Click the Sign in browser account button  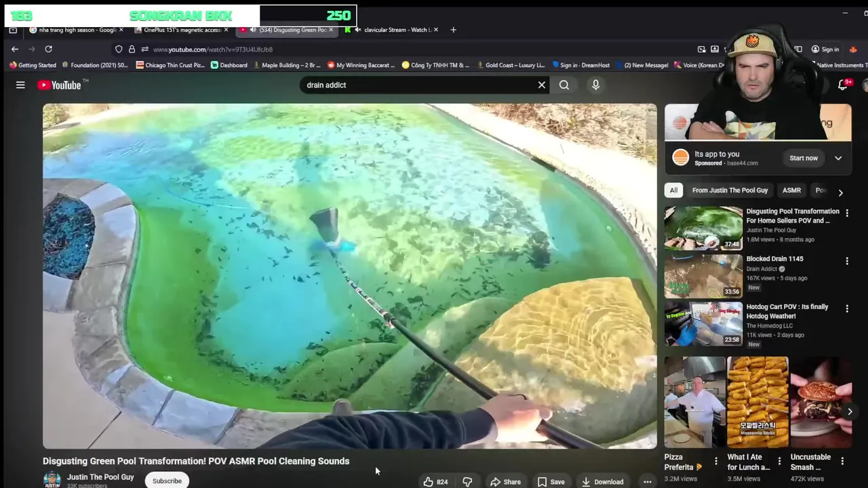click(x=825, y=49)
